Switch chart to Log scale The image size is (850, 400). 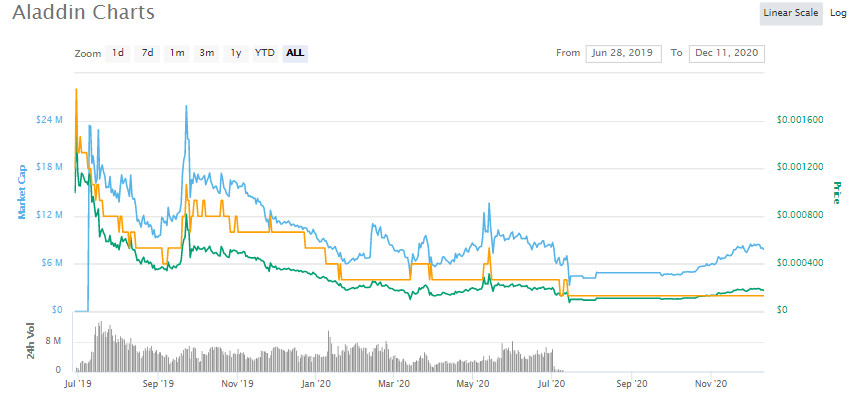point(838,13)
